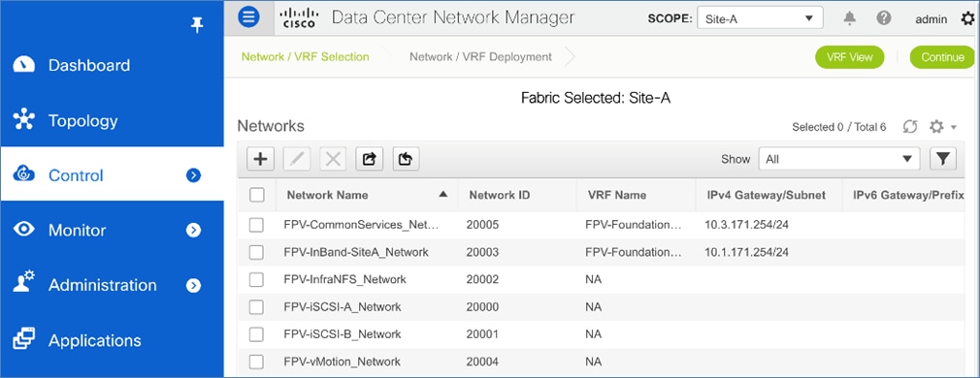
Task: Go to Network / VRF Deployment step
Action: 480,57
